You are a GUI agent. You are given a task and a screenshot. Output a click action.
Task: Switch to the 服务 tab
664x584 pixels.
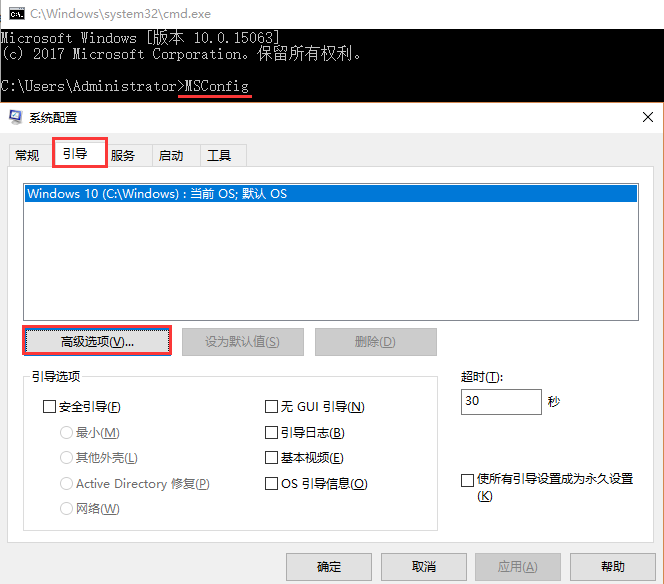[x=123, y=155]
